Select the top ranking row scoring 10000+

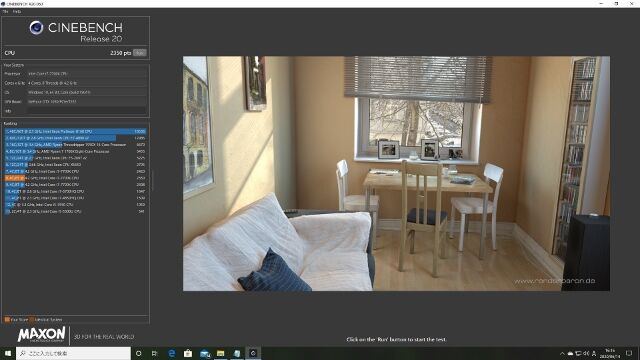pos(76,131)
